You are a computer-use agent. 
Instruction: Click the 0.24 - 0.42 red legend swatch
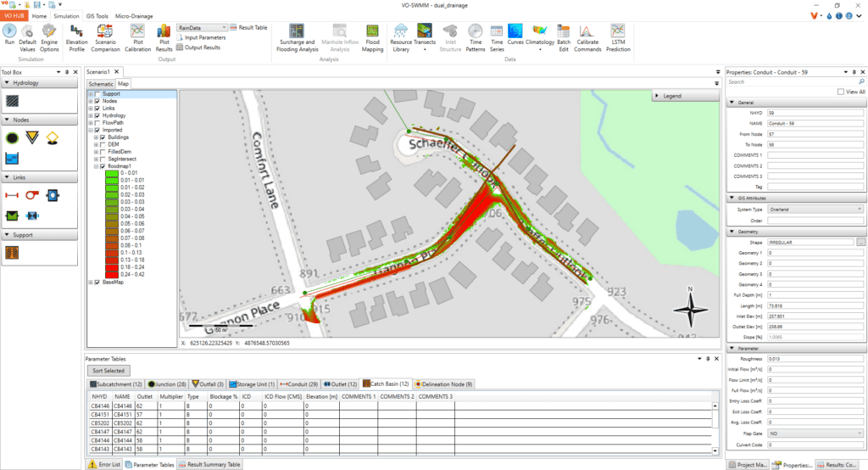coord(112,274)
